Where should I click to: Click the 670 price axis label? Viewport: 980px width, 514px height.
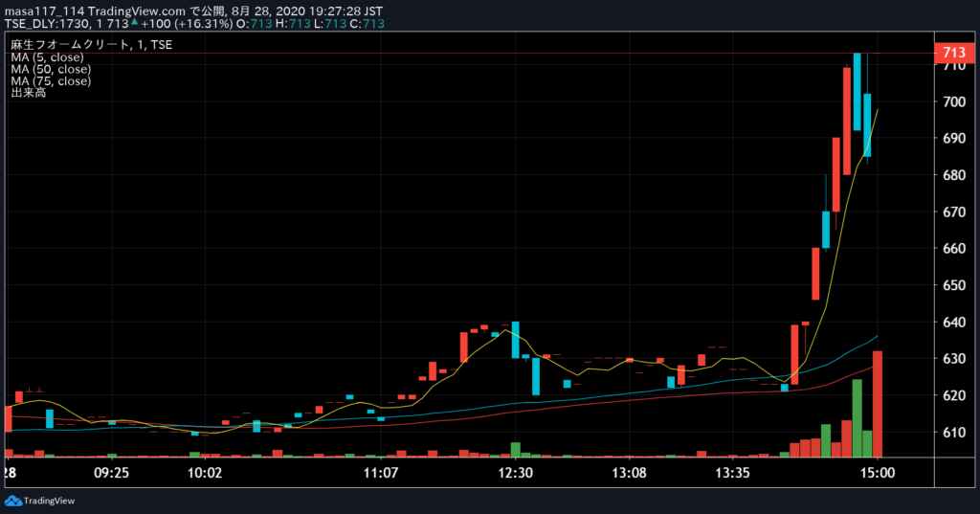tap(954, 212)
